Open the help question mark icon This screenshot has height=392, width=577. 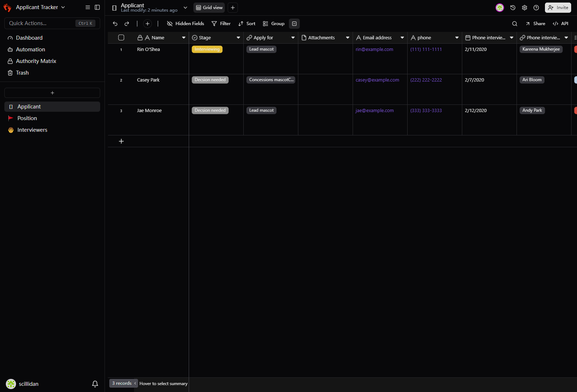coord(536,8)
